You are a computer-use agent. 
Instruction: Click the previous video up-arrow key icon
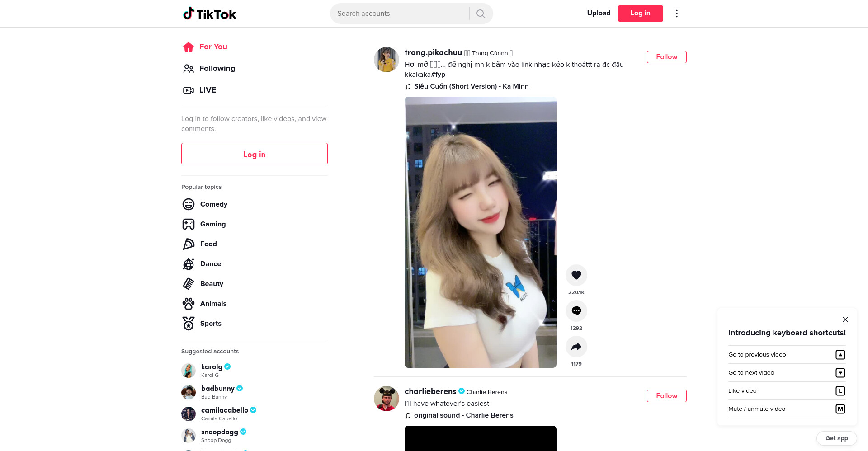point(840,355)
